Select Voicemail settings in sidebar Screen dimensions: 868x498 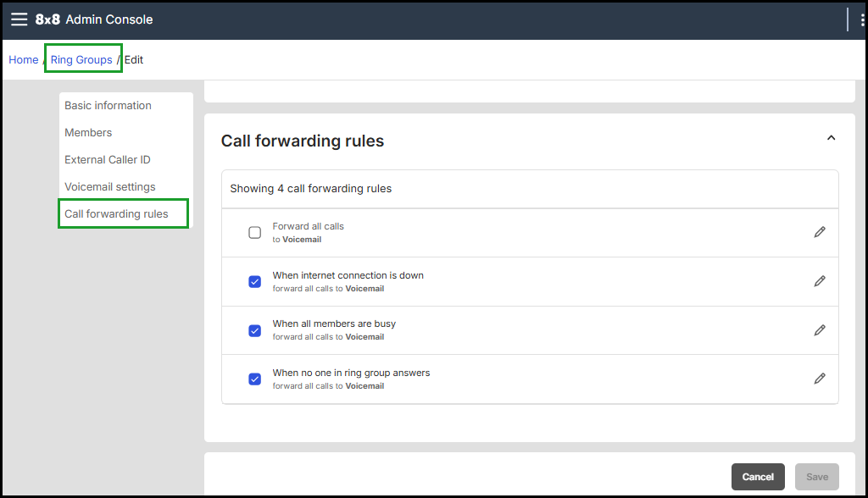[x=109, y=187]
